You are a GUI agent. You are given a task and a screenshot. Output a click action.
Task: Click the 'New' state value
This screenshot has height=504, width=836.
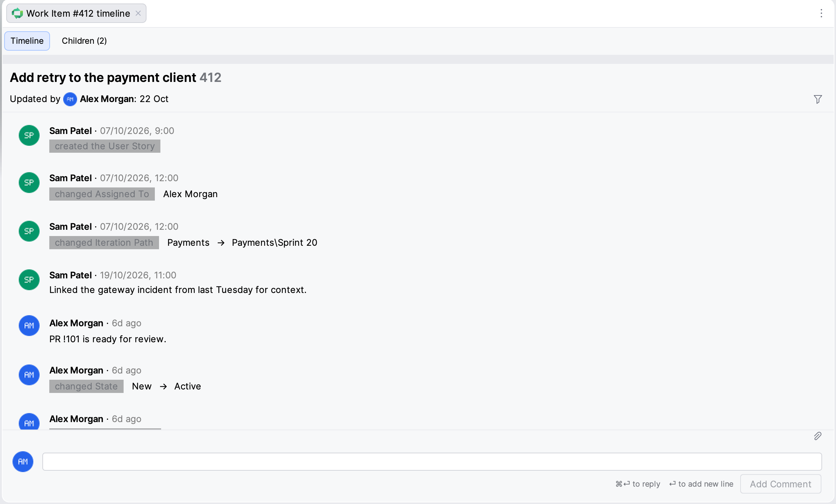142,386
